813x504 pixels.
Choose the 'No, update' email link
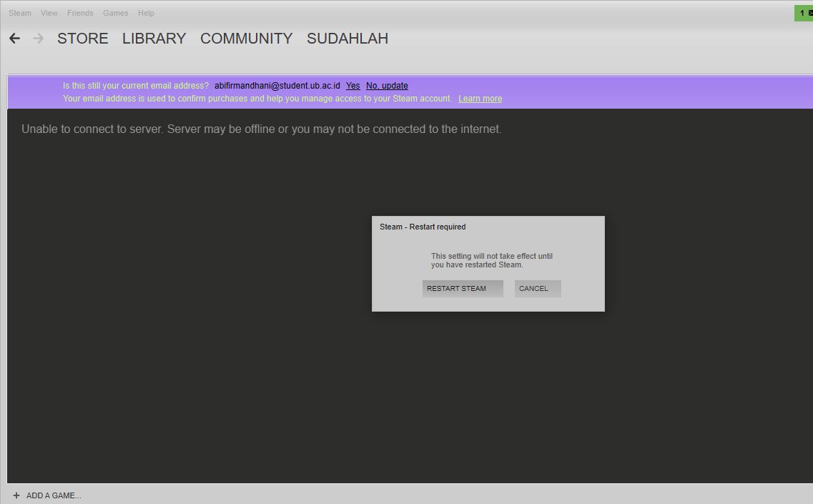pyautogui.click(x=387, y=86)
